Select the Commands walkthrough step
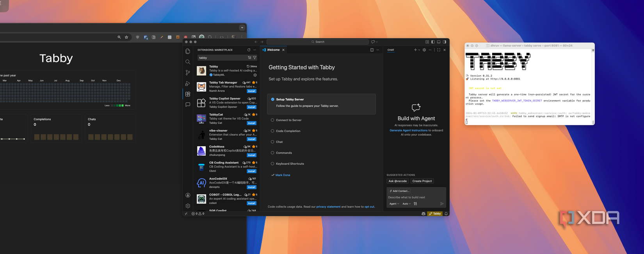The height and width of the screenshot is (254, 644). click(x=281, y=153)
